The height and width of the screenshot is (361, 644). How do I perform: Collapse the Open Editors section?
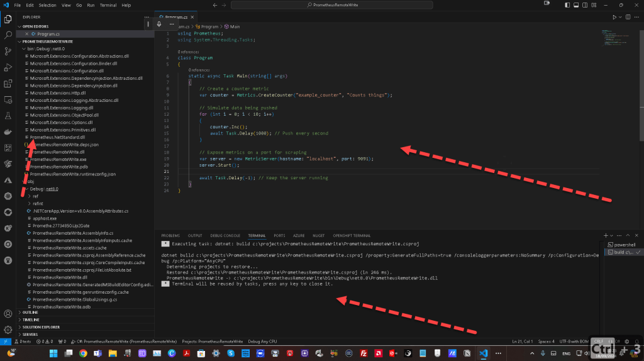point(19,26)
